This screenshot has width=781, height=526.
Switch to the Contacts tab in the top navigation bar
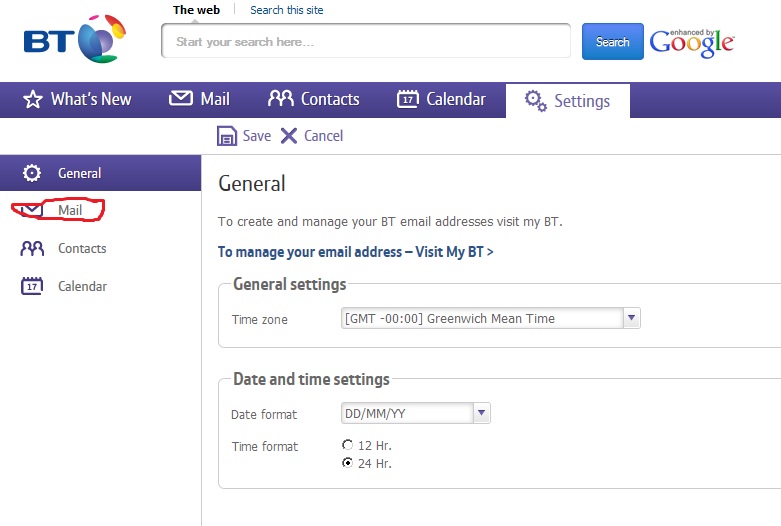[x=314, y=100]
